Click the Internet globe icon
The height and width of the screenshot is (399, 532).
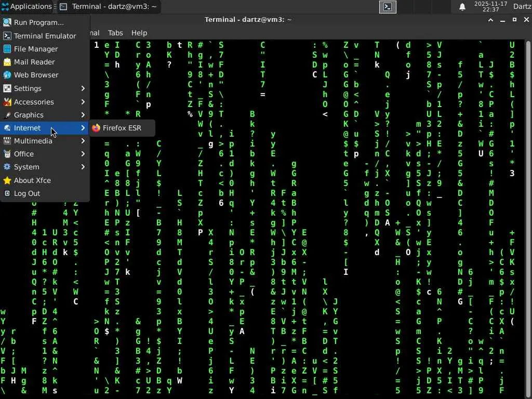tap(7, 128)
